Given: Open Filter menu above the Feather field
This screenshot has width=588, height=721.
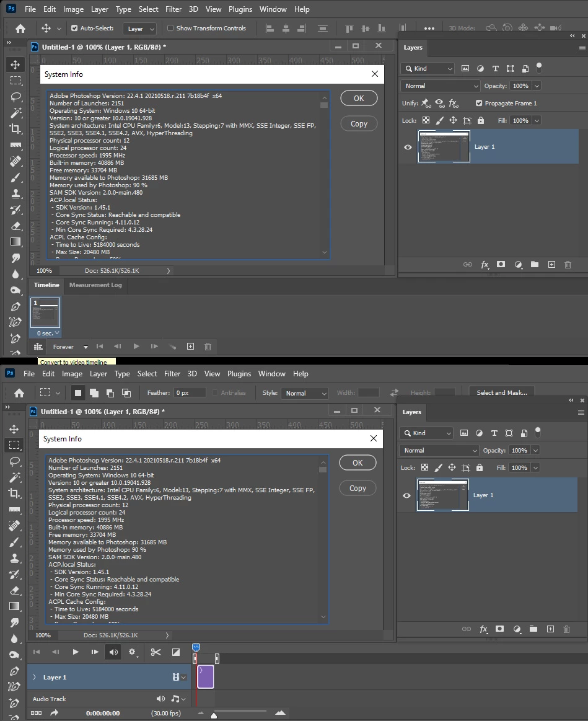Looking at the screenshot, I should pos(172,374).
